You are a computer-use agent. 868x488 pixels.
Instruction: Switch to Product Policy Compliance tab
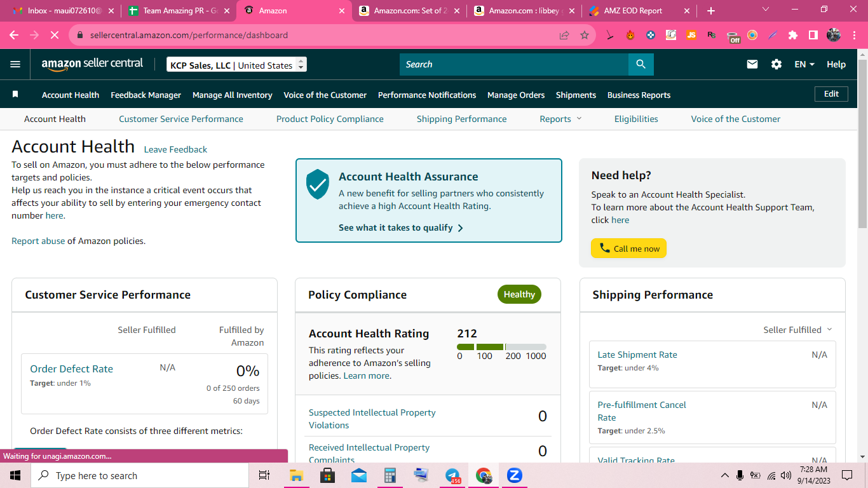click(x=330, y=119)
